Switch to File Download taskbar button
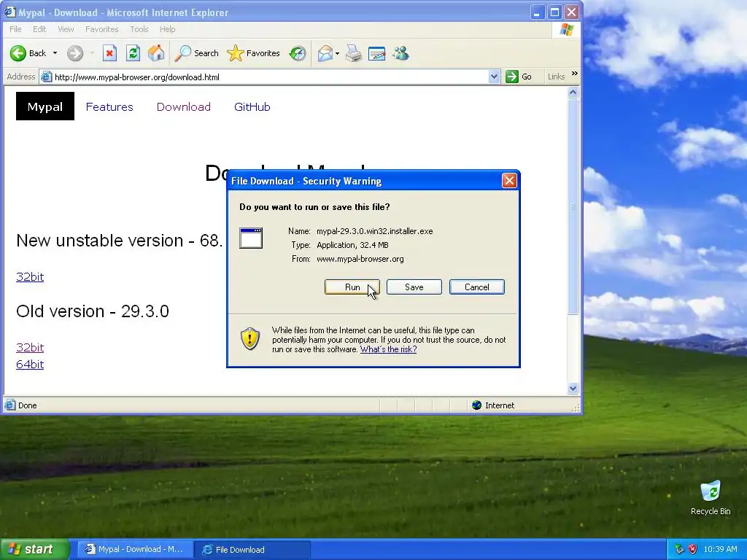747x560 pixels. pos(252,550)
